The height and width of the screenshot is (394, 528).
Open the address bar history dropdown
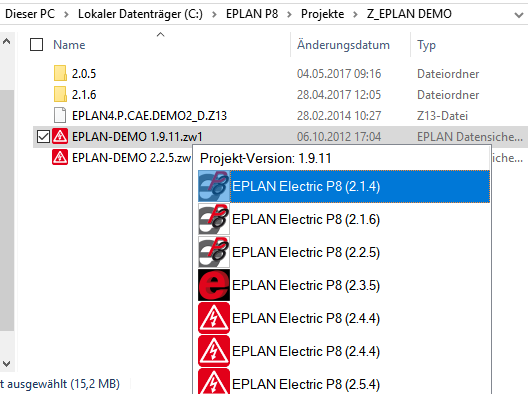tap(519, 15)
